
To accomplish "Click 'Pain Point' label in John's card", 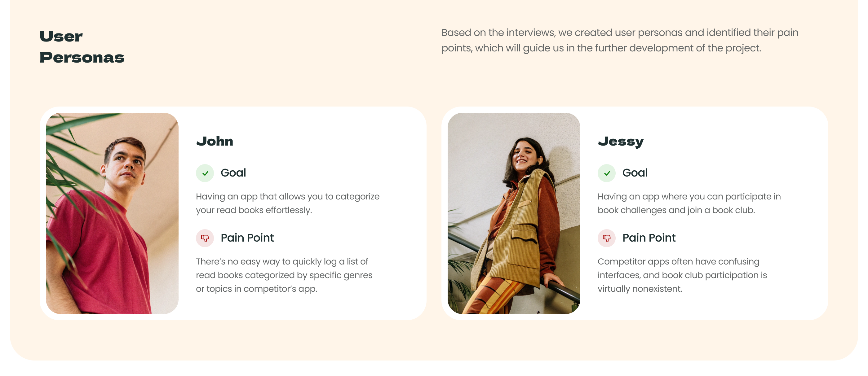I will [247, 238].
